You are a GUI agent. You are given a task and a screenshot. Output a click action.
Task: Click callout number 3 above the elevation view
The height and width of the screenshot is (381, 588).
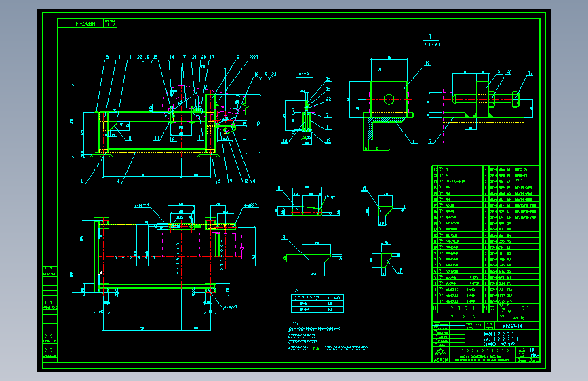coord(119,58)
